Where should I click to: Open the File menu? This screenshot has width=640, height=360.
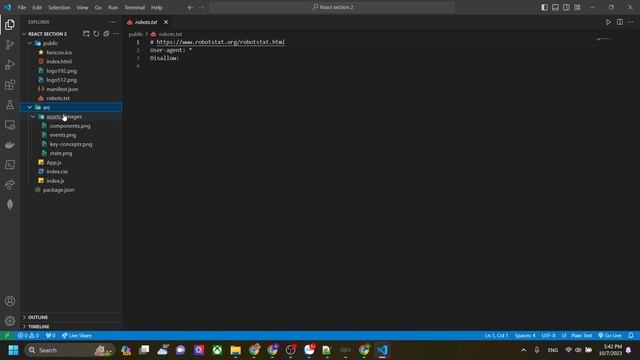pyautogui.click(x=22, y=7)
